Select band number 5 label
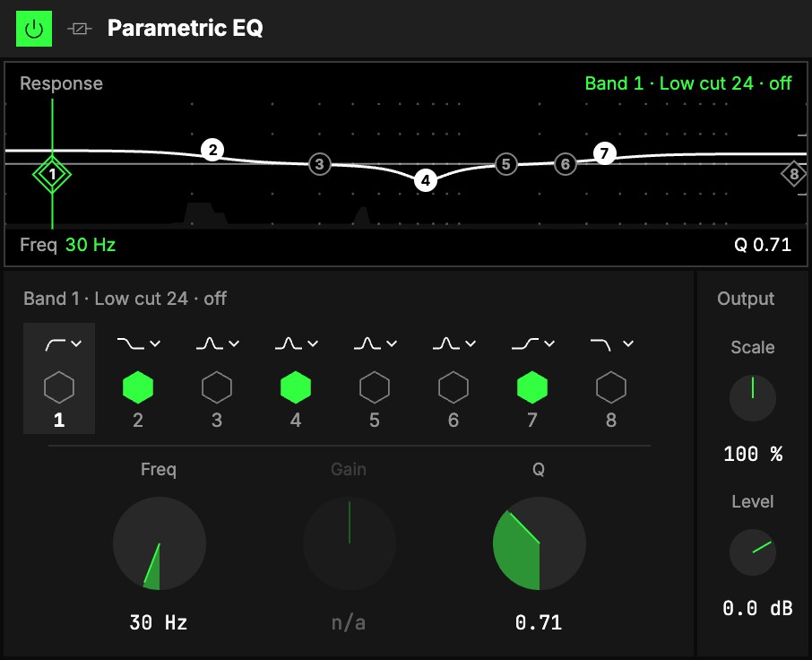The height and width of the screenshot is (660, 812). coord(375,421)
